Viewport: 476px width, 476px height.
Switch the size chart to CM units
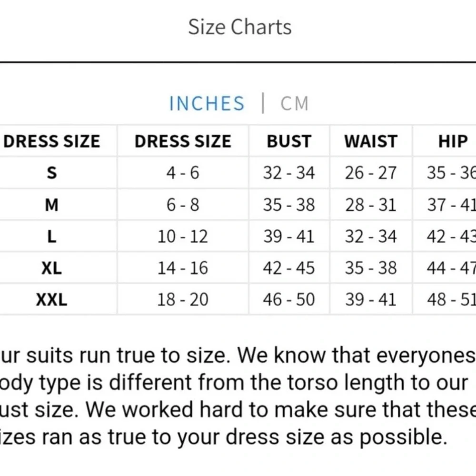(294, 103)
